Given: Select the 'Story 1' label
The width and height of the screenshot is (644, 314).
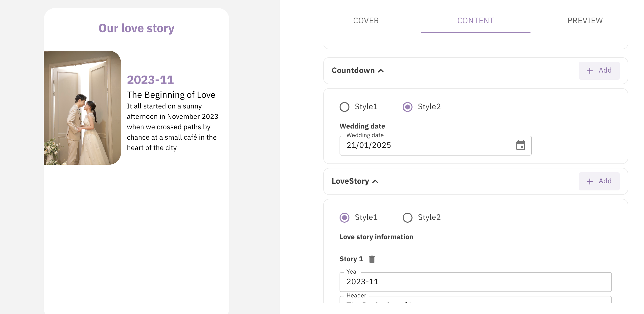Looking at the screenshot, I should pyautogui.click(x=351, y=259).
